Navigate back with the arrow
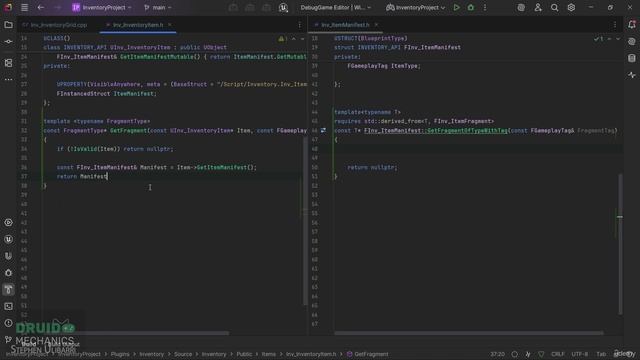This screenshot has height=360, width=640. pyautogui.click(x=41, y=7)
